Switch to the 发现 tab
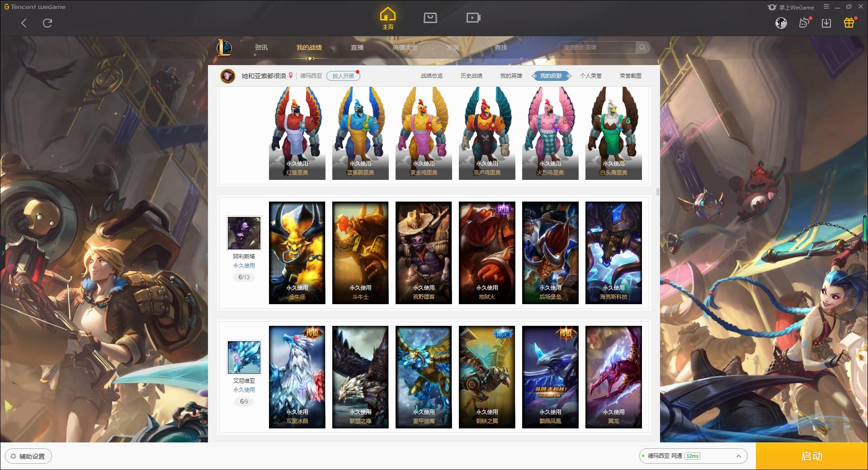Viewport: 868px width, 470px height. coord(453,47)
